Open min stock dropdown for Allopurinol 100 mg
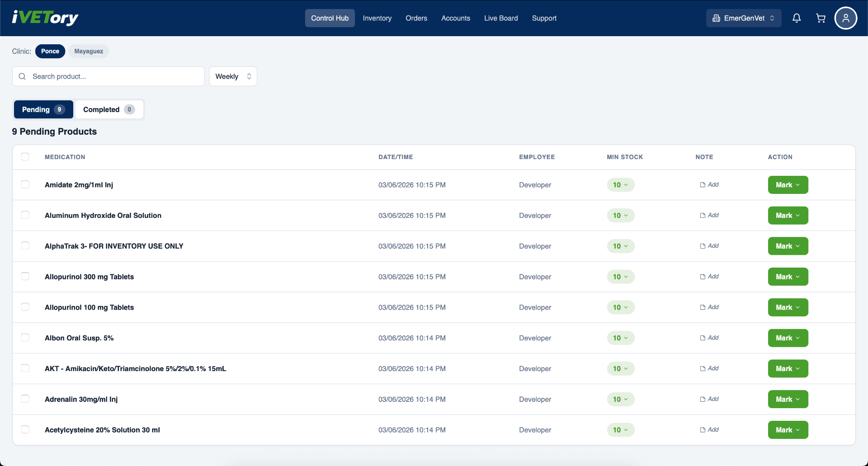 [621, 307]
